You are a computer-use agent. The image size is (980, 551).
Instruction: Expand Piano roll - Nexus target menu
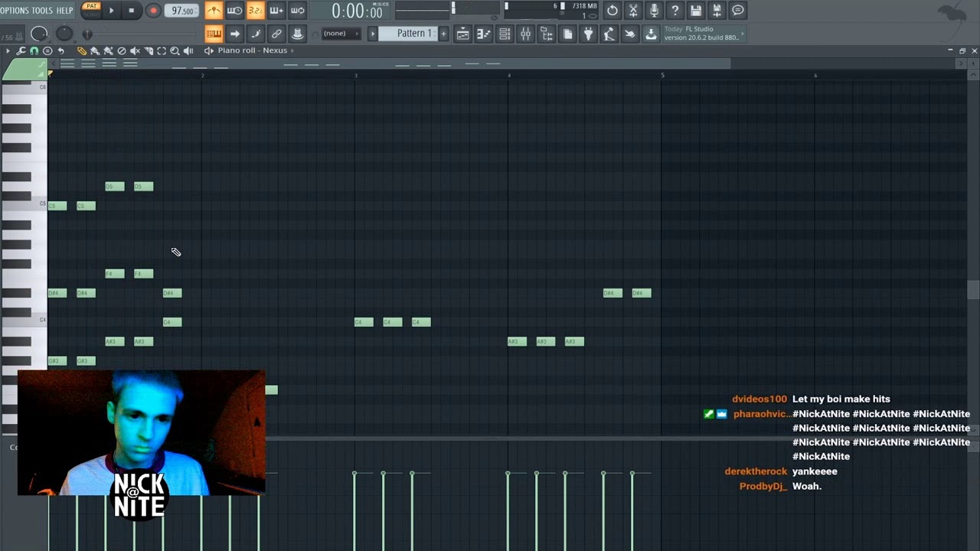tap(292, 51)
